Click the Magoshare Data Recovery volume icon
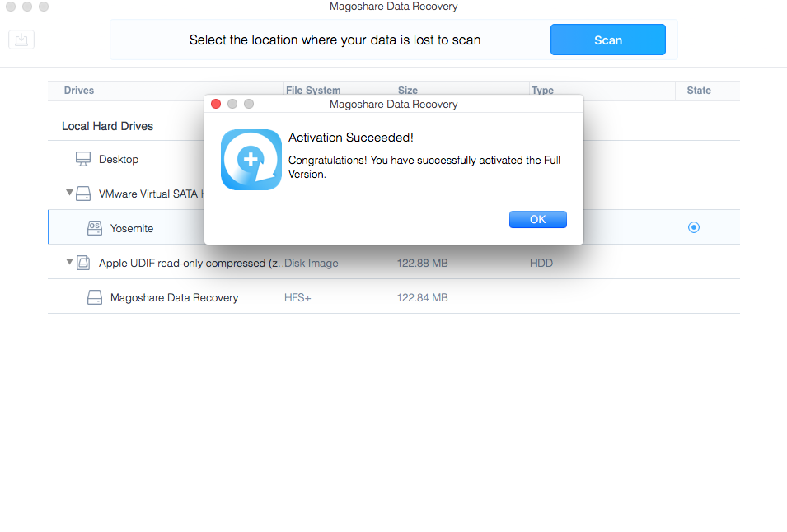This screenshot has height=532, width=787. 95,297
